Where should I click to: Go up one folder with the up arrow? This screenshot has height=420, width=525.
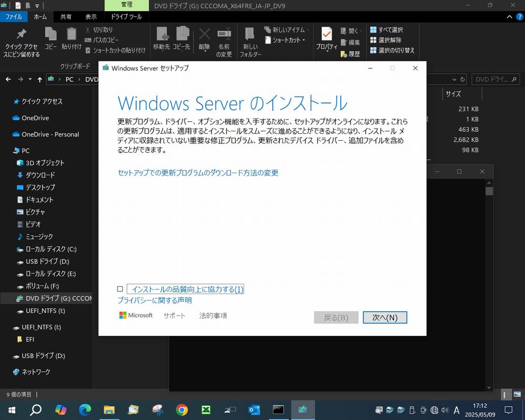tap(40, 79)
